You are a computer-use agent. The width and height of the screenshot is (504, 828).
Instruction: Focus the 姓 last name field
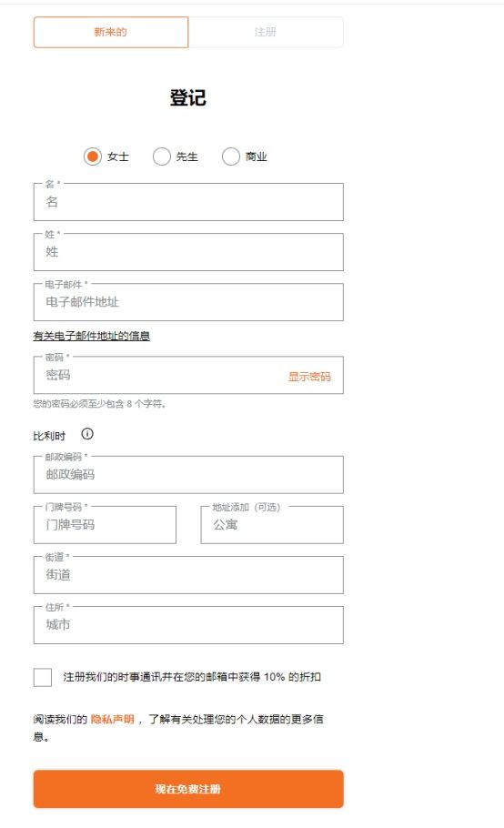188,252
